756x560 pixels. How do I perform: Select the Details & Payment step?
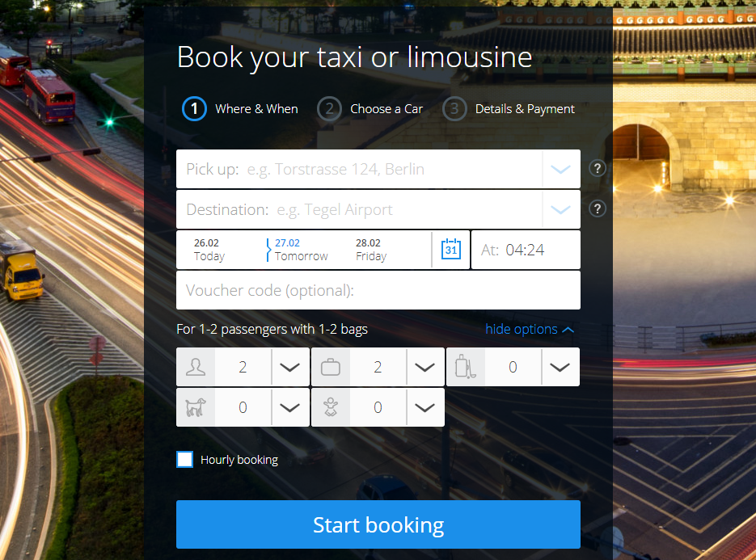click(525, 109)
